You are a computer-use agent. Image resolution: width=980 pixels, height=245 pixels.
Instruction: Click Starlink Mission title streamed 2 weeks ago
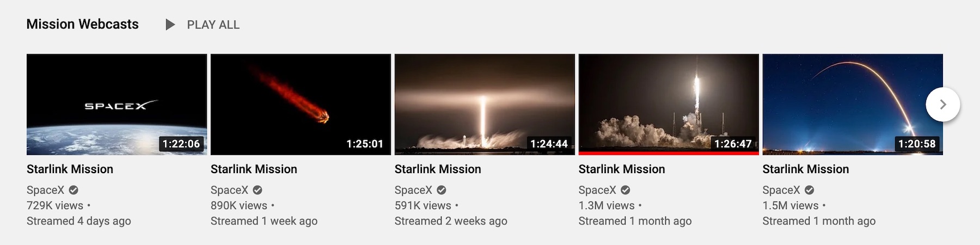pyautogui.click(x=438, y=169)
